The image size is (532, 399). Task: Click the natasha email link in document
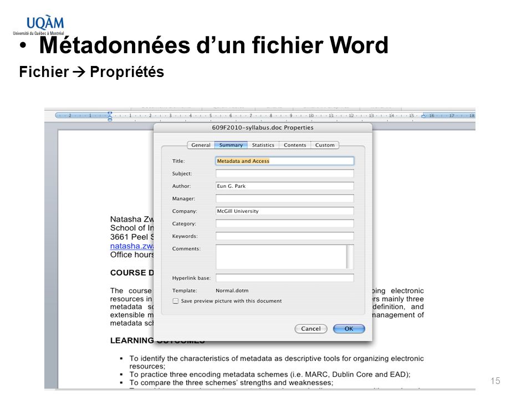coord(132,246)
